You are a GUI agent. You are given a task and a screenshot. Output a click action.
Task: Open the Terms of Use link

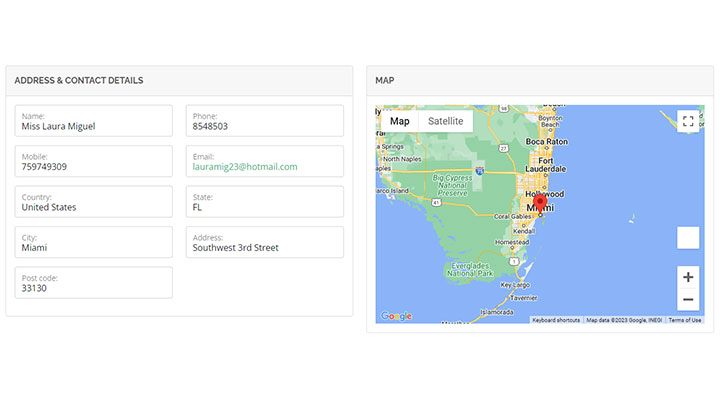684,320
